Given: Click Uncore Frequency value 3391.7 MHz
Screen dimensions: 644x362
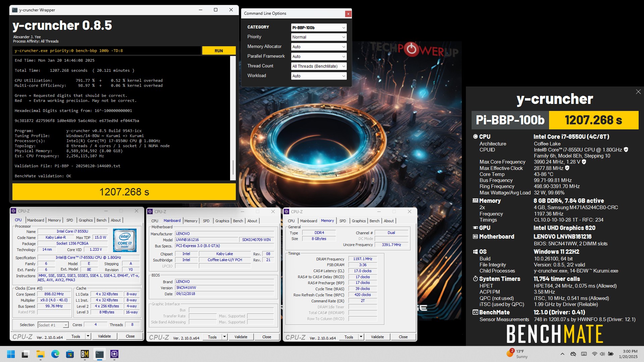Looking at the screenshot, I should [391, 245].
